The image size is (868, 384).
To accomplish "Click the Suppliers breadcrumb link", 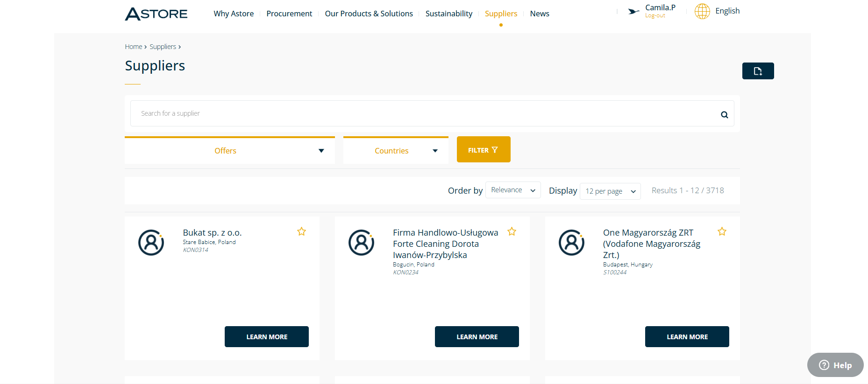I will (163, 47).
